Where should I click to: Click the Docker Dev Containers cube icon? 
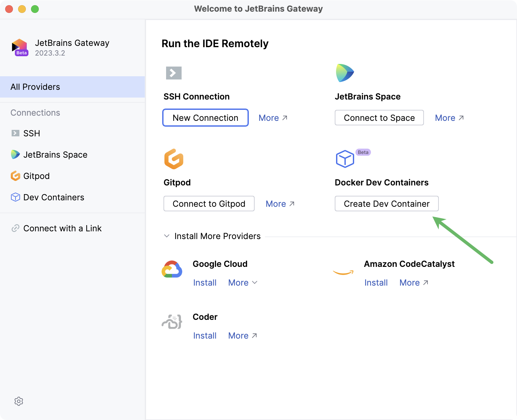pyautogui.click(x=345, y=159)
